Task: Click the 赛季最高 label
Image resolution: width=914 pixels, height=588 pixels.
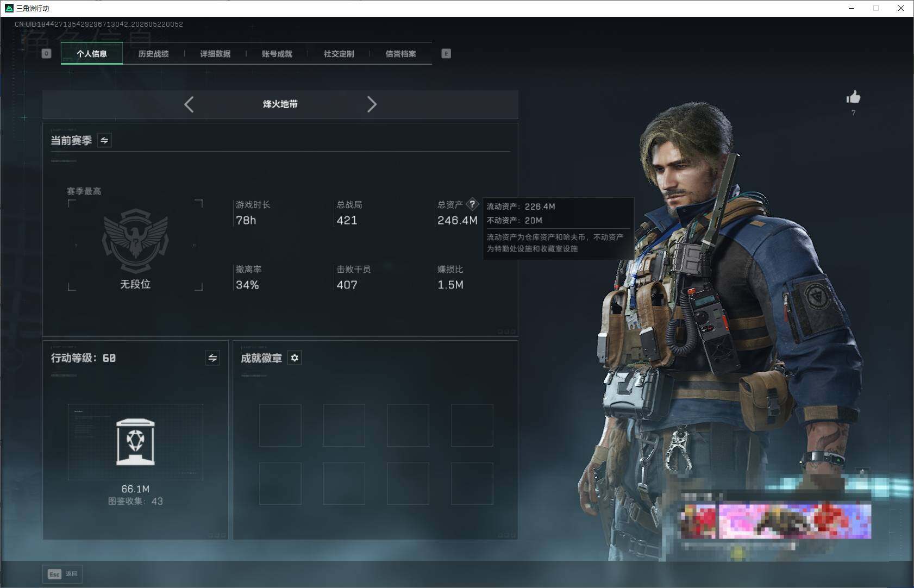Action: click(x=84, y=191)
